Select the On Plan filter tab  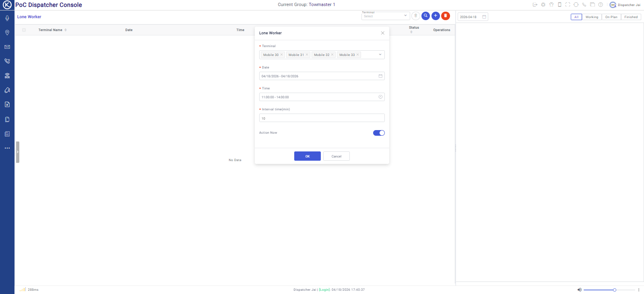point(611,17)
